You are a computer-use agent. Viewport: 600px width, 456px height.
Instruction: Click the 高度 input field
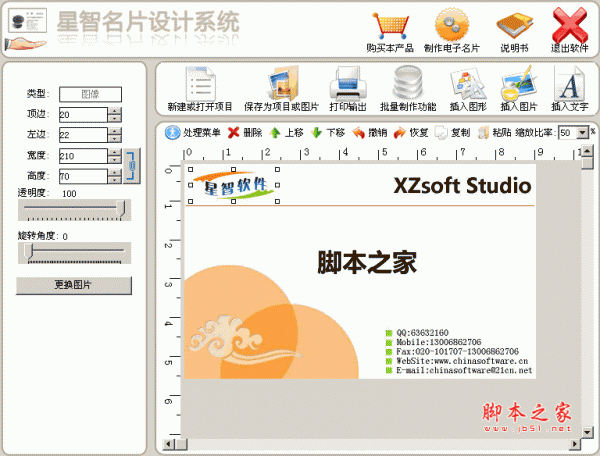click(83, 176)
